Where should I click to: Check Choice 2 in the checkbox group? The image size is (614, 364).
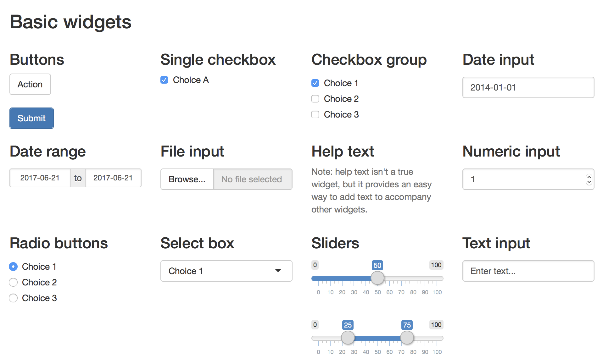[x=315, y=98]
